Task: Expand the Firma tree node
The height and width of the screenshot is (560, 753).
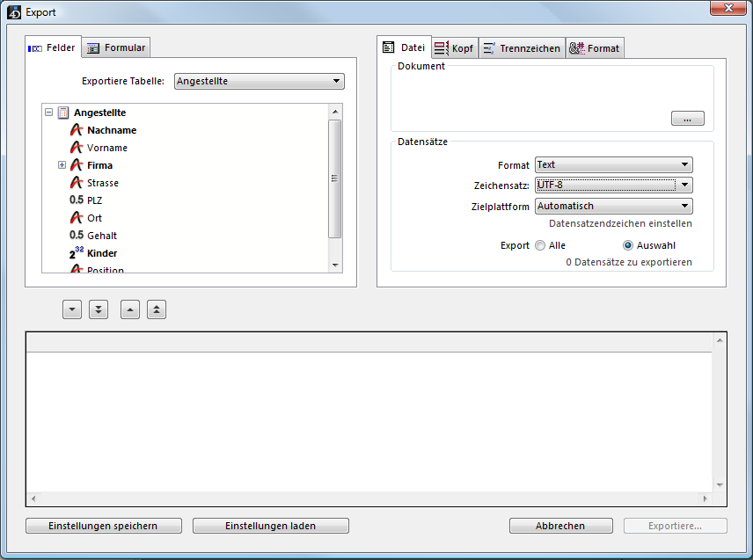Action: 62,165
